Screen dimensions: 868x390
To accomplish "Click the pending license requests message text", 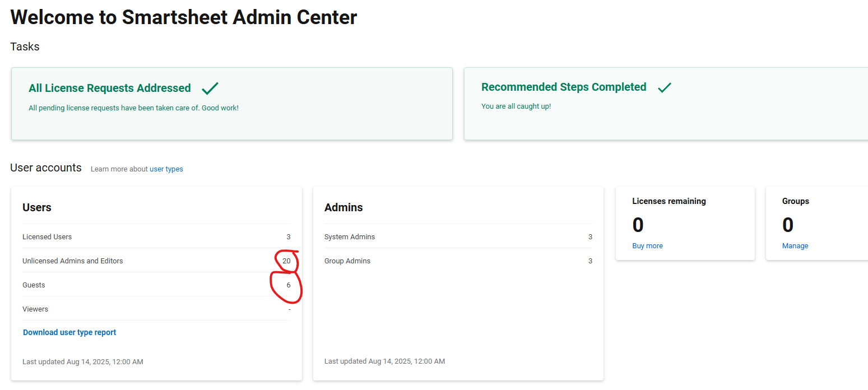I will pos(133,108).
